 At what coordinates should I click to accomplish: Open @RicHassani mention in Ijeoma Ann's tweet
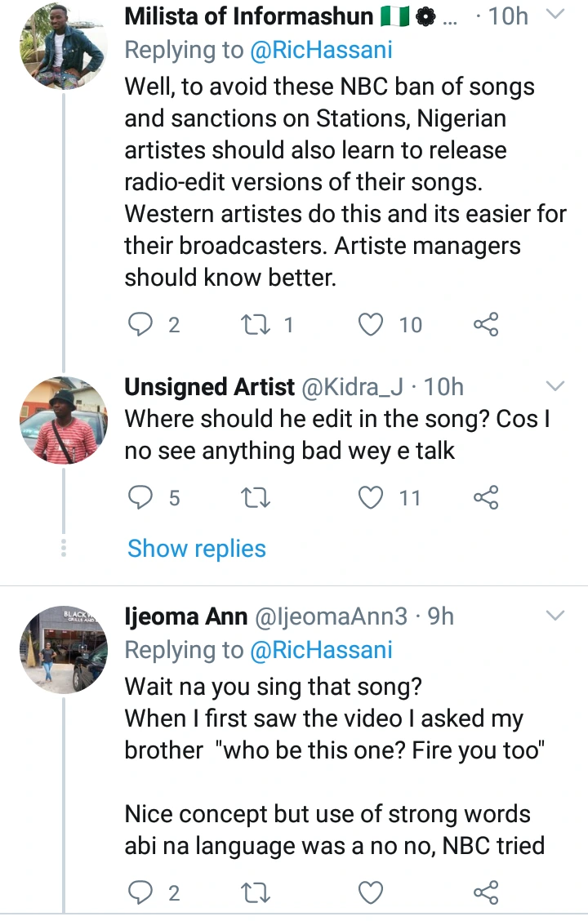(x=318, y=650)
